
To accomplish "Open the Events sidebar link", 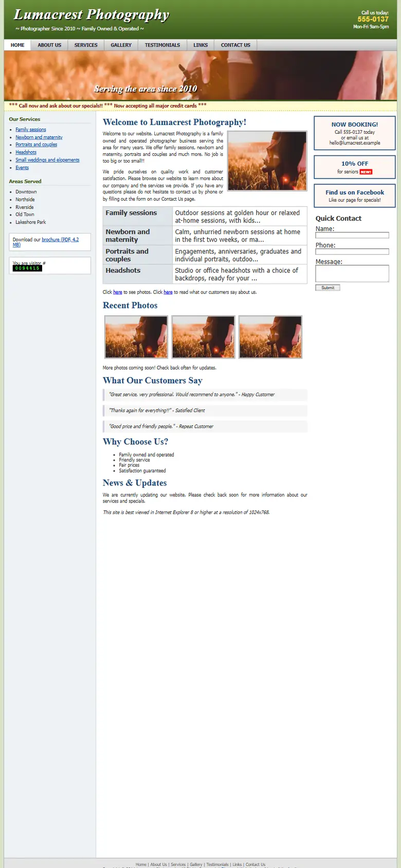I will point(22,168).
